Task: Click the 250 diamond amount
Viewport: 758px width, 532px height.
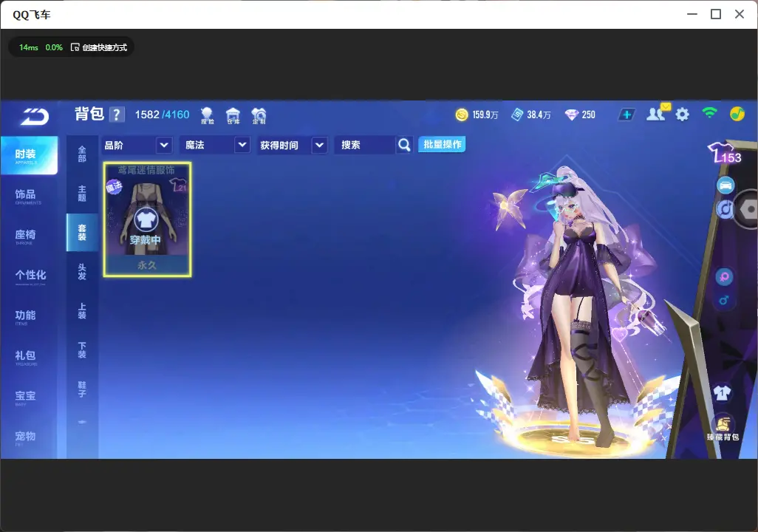Action: pos(588,115)
